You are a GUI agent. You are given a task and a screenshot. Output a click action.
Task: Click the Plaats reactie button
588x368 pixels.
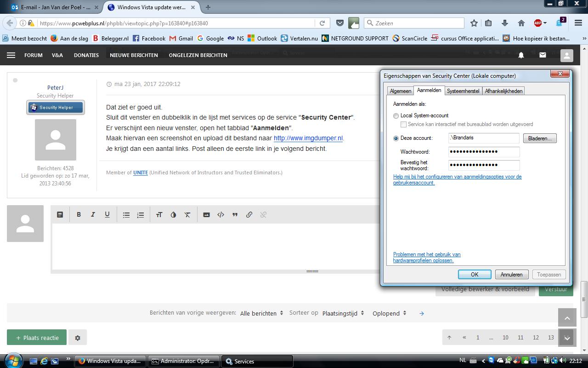(37, 338)
